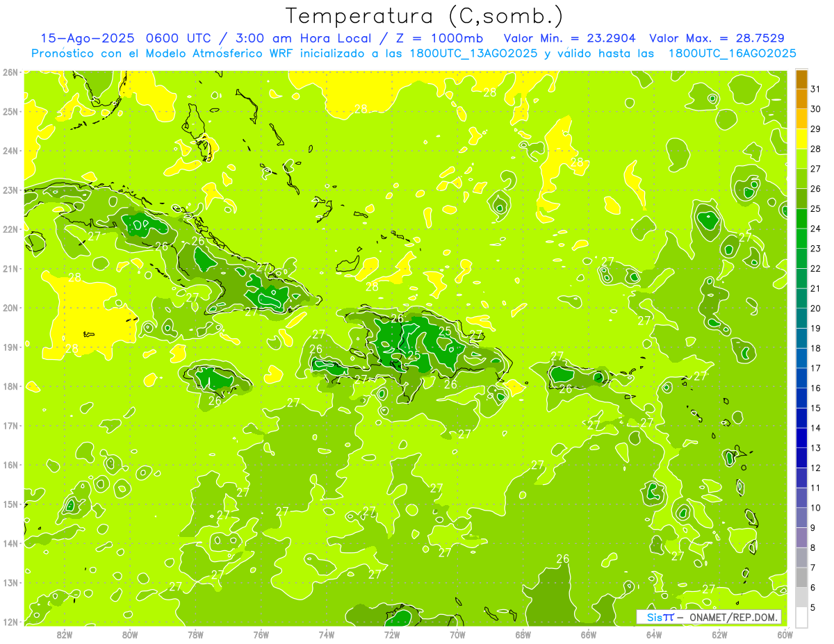
Task: Click the 70W longitude axis label
Action: [457, 634]
